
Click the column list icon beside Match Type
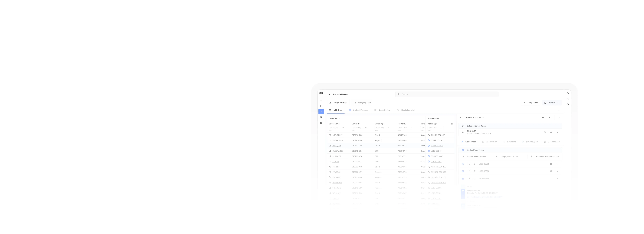coord(451,124)
